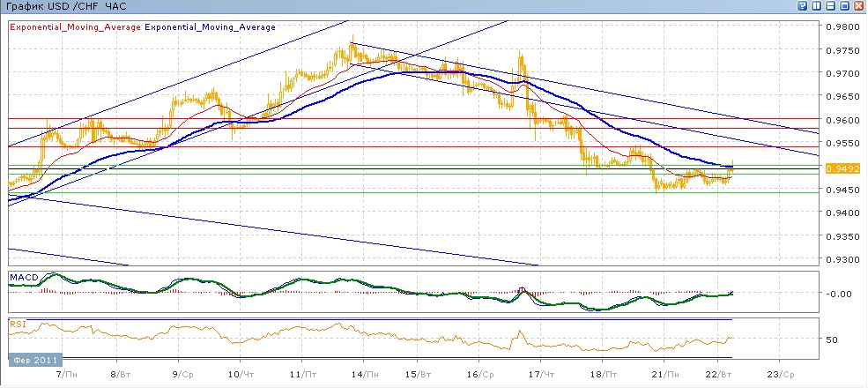Select the 17/Чт date axis label

(x=543, y=374)
